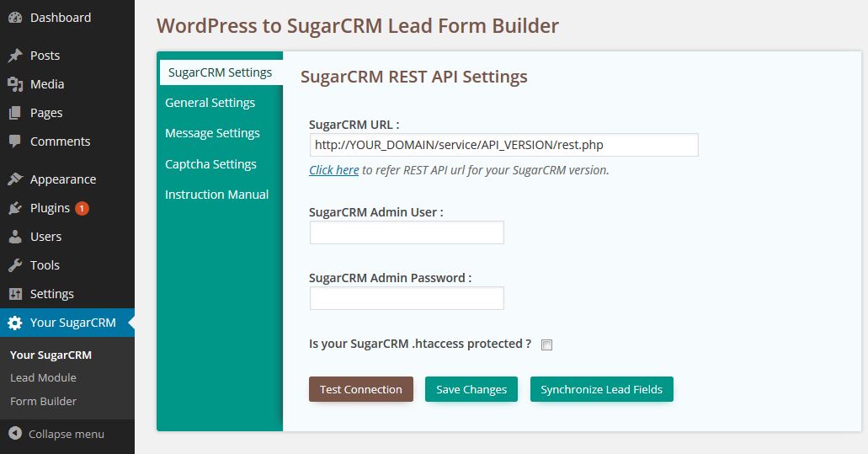868x454 pixels.
Task: Open Media via its camera icon
Action: (15, 84)
